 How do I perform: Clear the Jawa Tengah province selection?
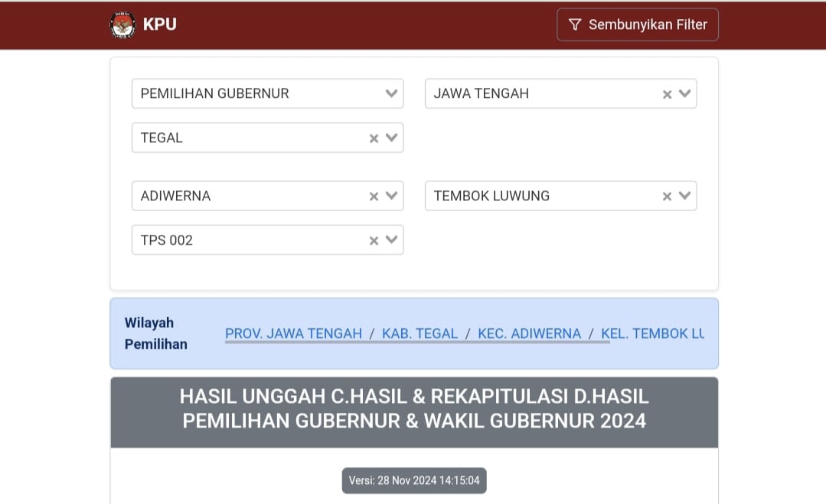click(x=667, y=94)
